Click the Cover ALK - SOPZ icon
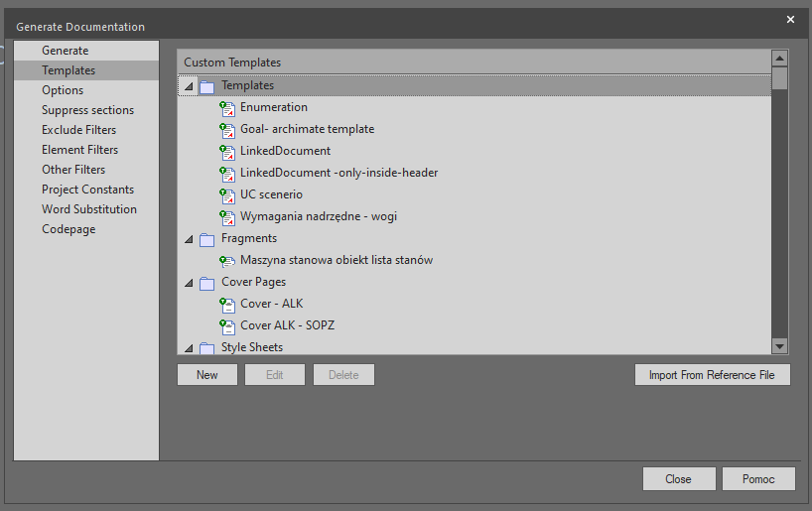Viewport: 812px width, 511px height. [227, 326]
